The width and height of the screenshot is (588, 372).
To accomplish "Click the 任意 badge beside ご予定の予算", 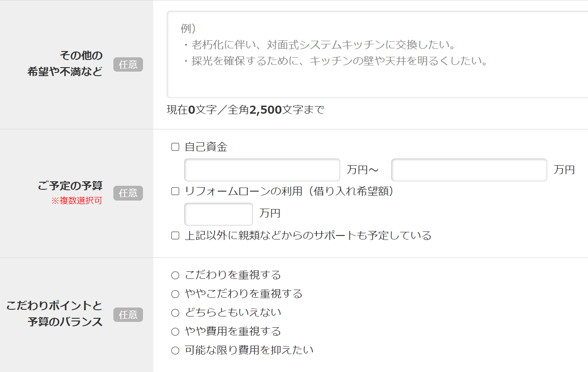I will [128, 193].
